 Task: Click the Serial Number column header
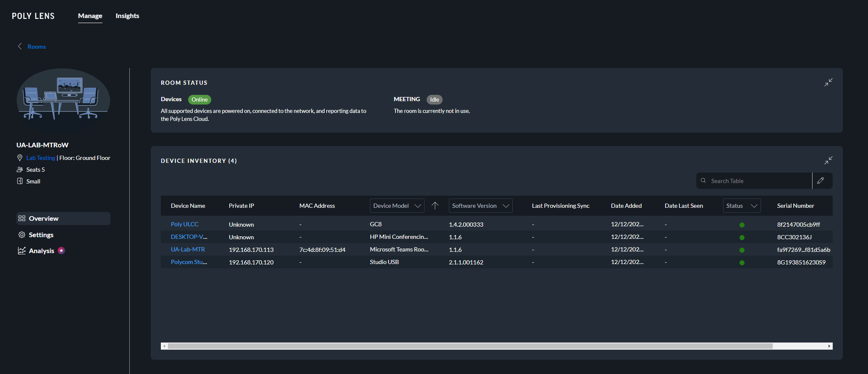795,206
